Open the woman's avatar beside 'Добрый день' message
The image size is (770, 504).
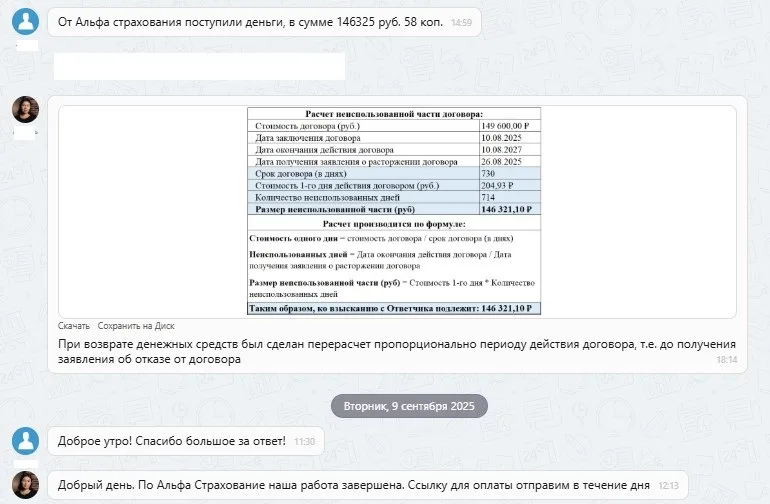click(x=26, y=485)
